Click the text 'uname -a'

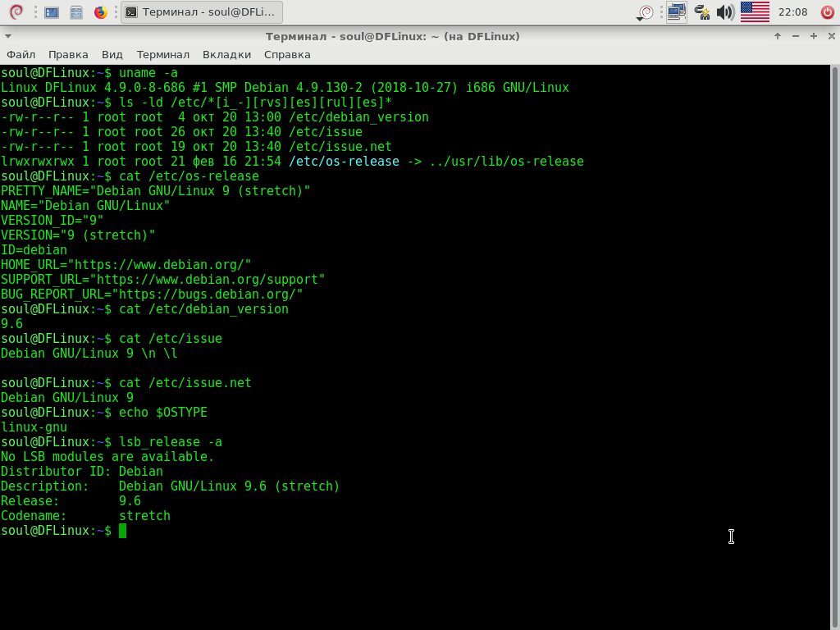pyautogui.click(x=148, y=73)
